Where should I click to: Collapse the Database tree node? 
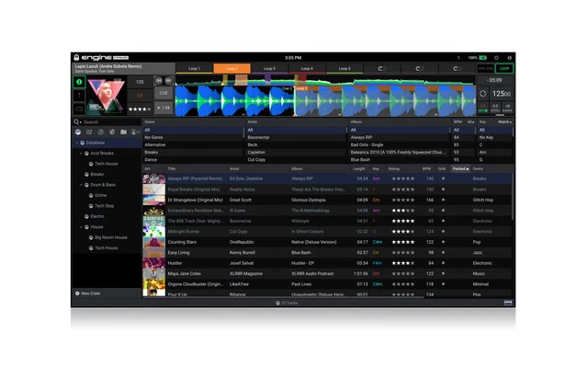pyautogui.click(x=77, y=143)
